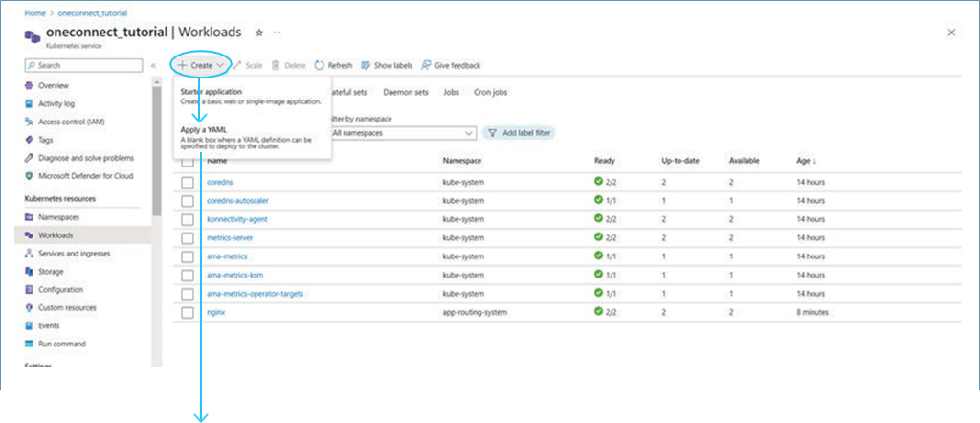Open the All namespaces dropdown
The height and width of the screenshot is (423, 980).
coord(402,133)
